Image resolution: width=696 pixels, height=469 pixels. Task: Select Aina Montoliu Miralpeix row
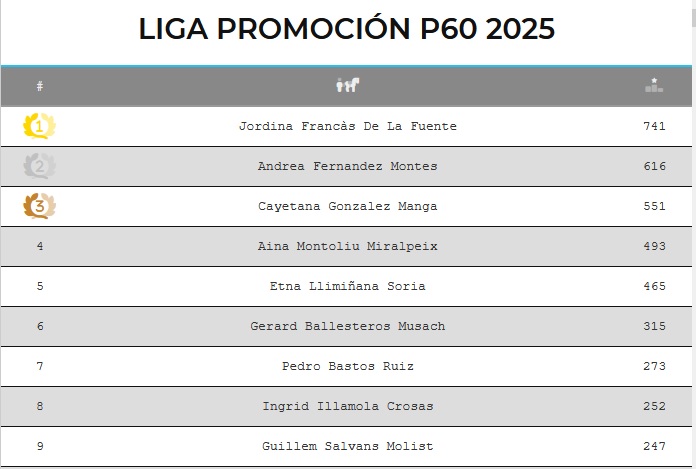tap(347, 246)
